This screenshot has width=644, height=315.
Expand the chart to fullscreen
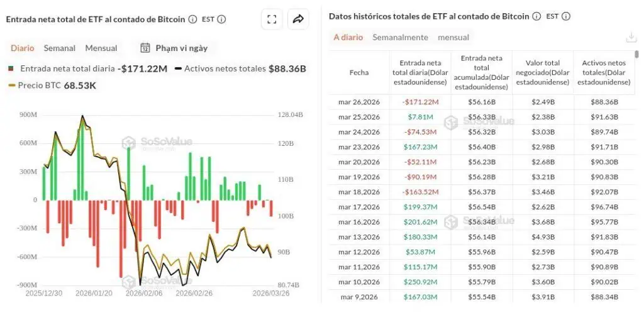pos(272,19)
